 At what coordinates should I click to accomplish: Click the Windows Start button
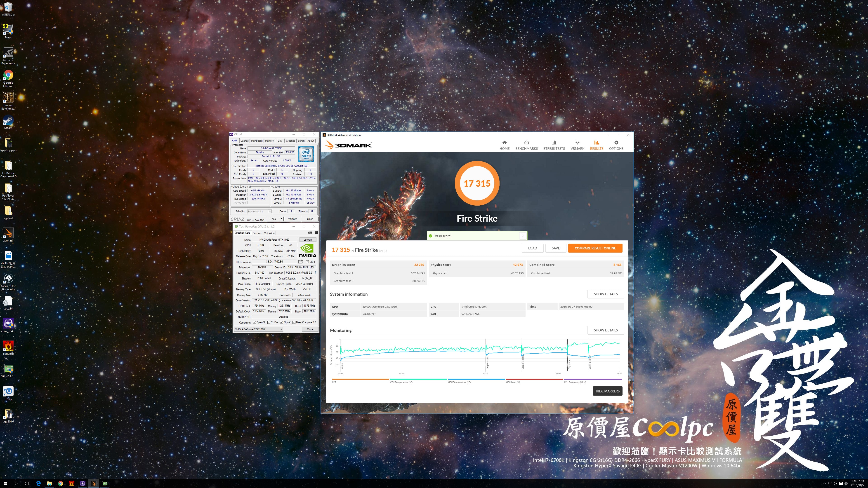tap(5, 483)
